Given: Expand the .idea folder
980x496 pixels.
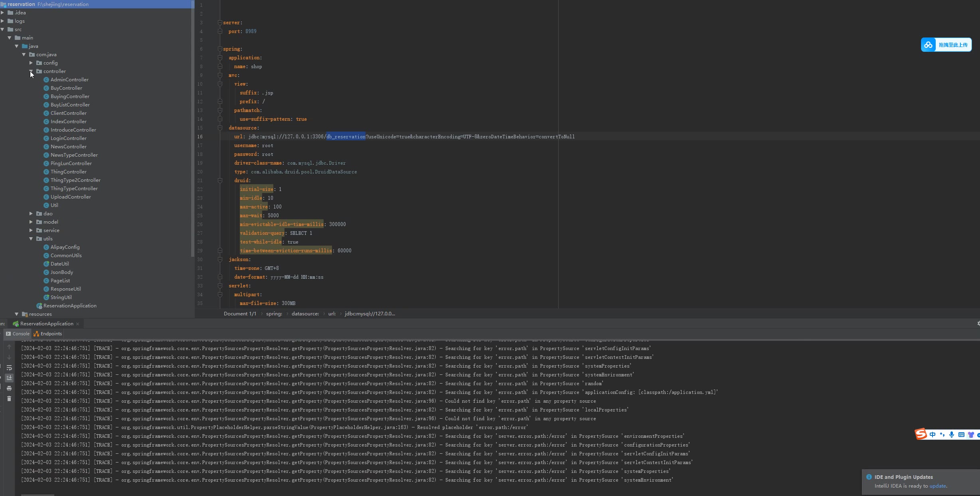Looking at the screenshot, I should (x=2, y=12).
